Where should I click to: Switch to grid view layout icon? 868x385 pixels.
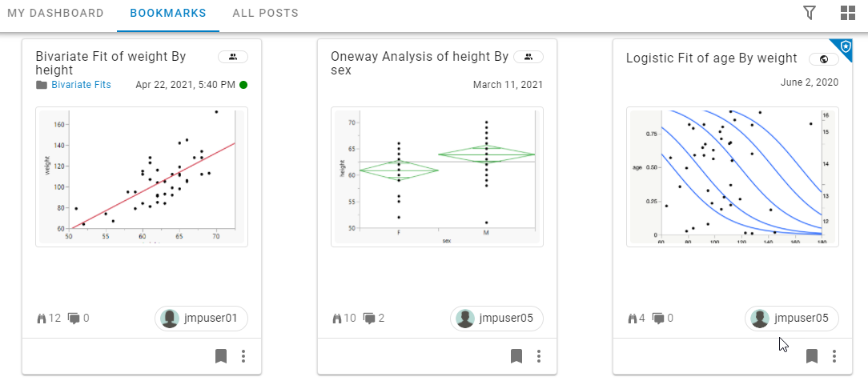[x=848, y=13]
